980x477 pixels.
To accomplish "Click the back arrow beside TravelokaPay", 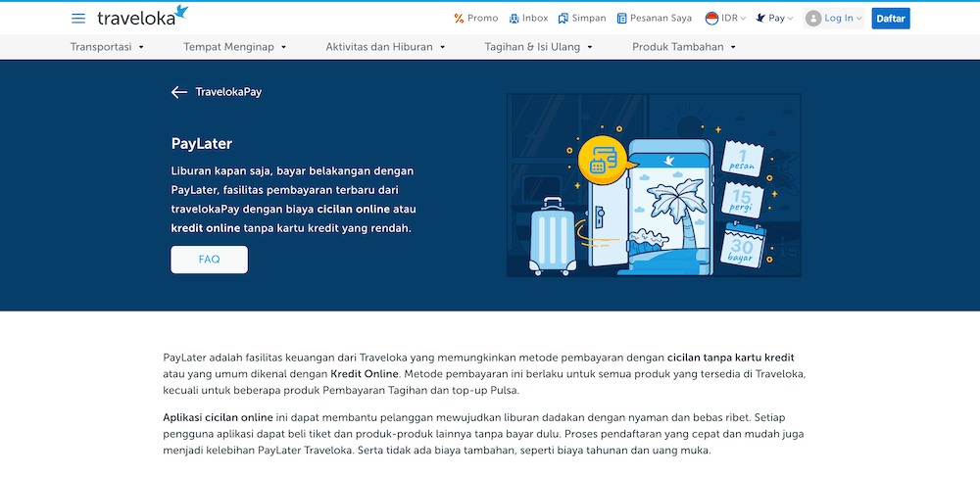I will tap(178, 92).
